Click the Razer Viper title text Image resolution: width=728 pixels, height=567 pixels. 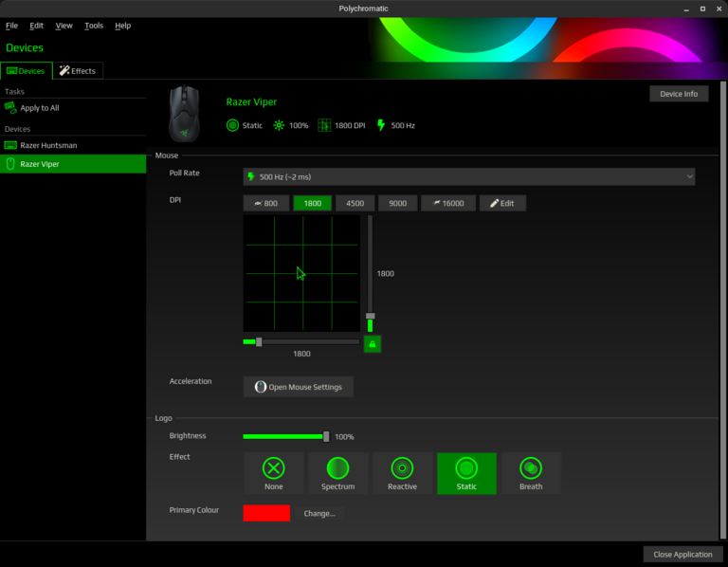coord(251,101)
